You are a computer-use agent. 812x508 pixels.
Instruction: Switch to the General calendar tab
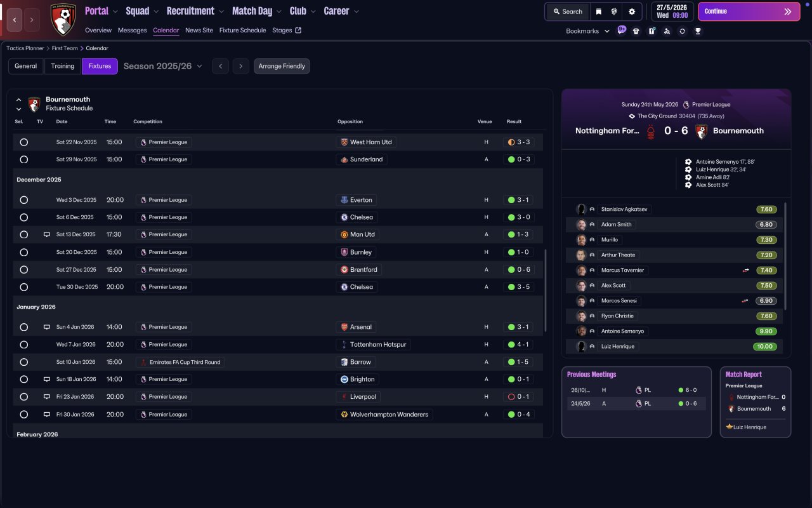click(x=26, y=66)
